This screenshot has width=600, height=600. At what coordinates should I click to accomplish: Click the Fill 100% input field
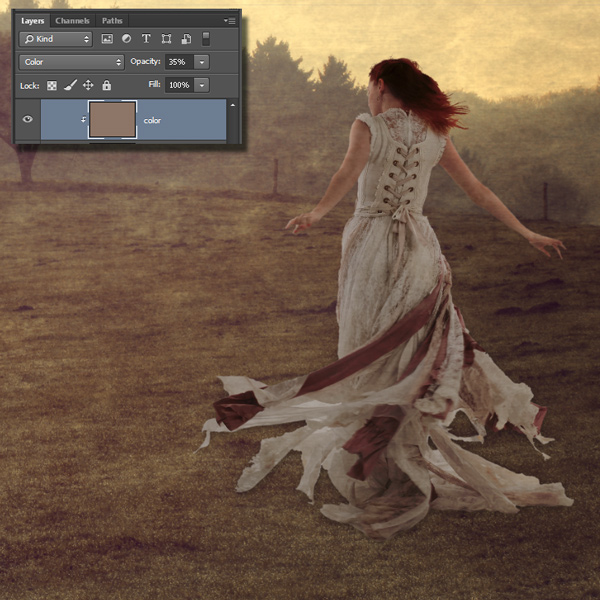coord(179,85)
